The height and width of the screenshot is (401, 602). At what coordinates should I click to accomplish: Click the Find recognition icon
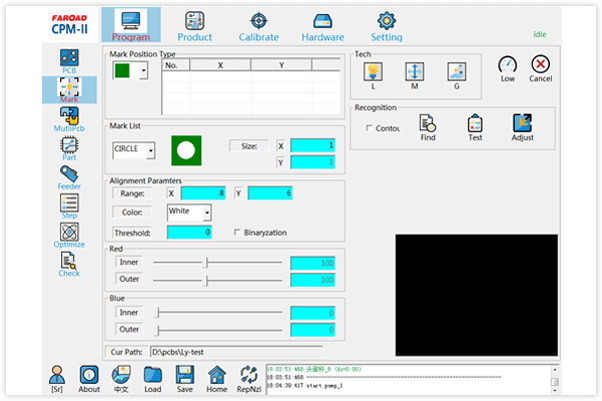[428, 128]
